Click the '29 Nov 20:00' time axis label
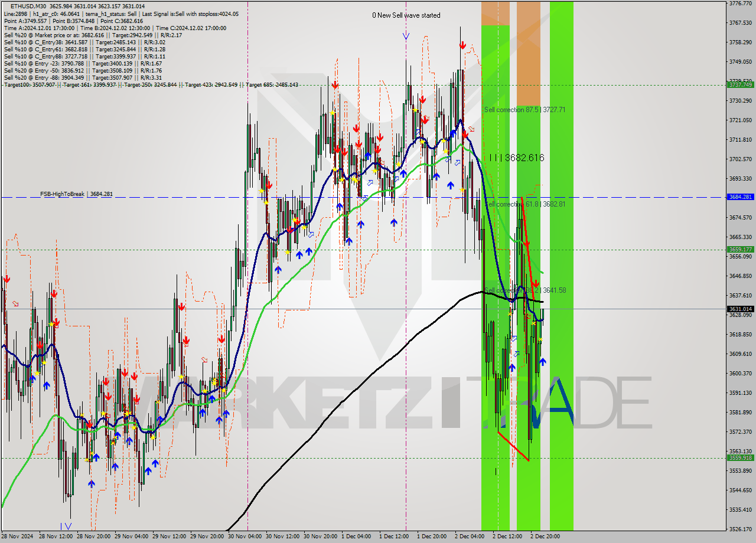 (x=207, y=537)
